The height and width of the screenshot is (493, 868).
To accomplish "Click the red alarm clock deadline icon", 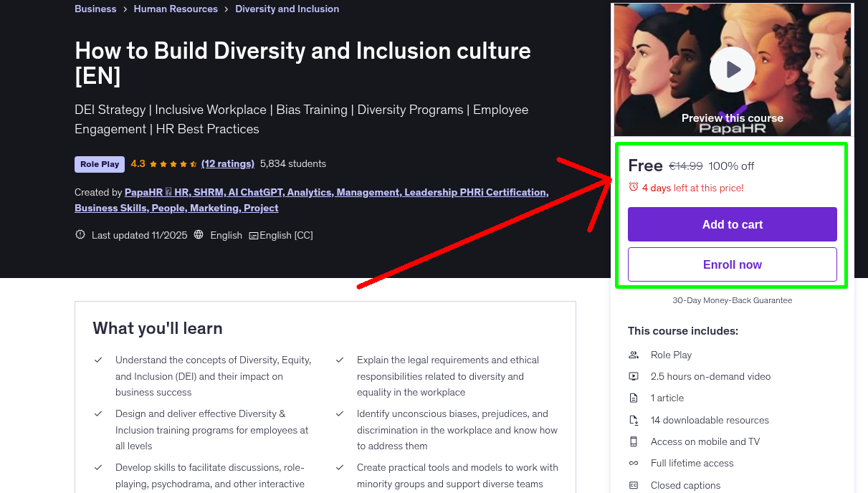I will click(632, 188).
